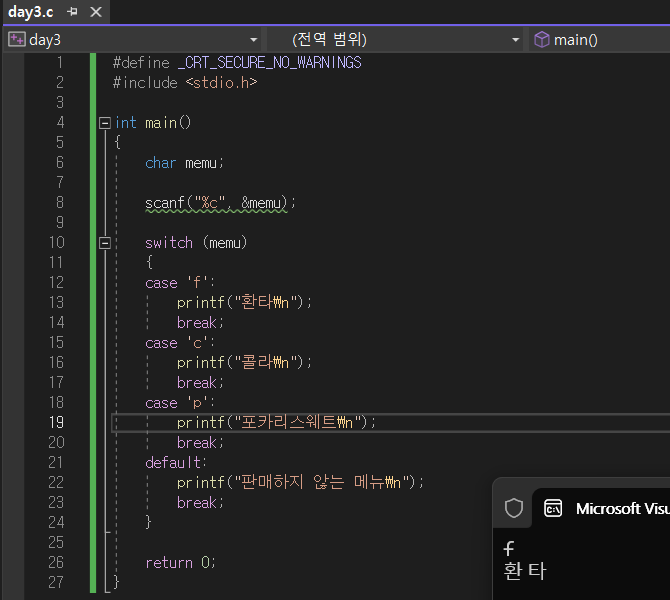The width and height of the screenshot is (670, 600).
Task: Click the return 0; statement
Action: [x=180, y=562]
